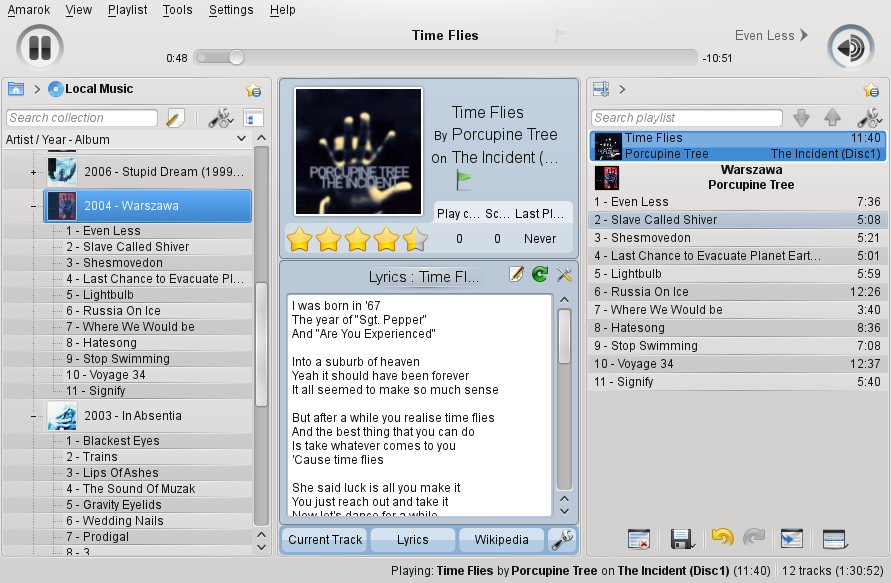Select the 2004 - Warszawa album row
This screenshot has height=583, width=891.
[148, 206]
